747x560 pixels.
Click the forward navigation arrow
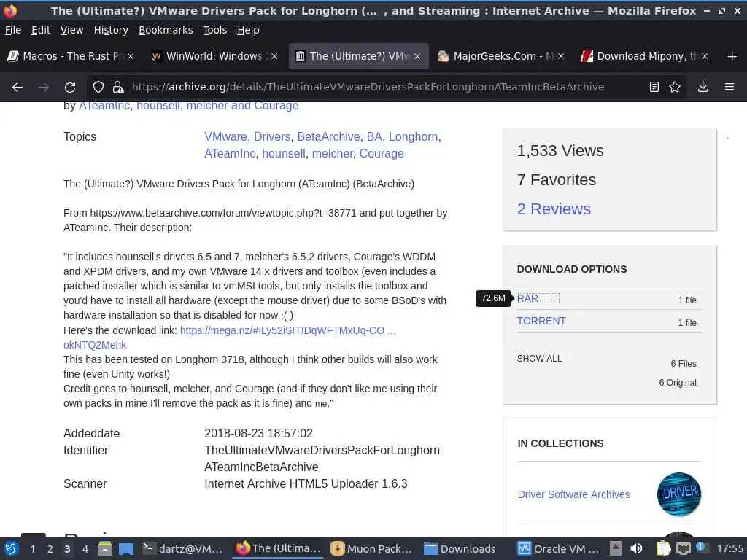[43, 87]
